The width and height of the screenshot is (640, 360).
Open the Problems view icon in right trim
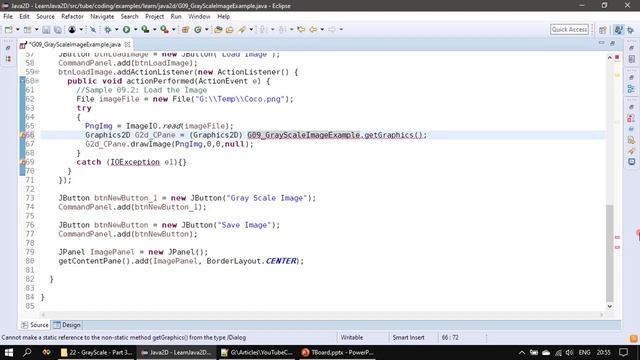click(x=631, y=118)
